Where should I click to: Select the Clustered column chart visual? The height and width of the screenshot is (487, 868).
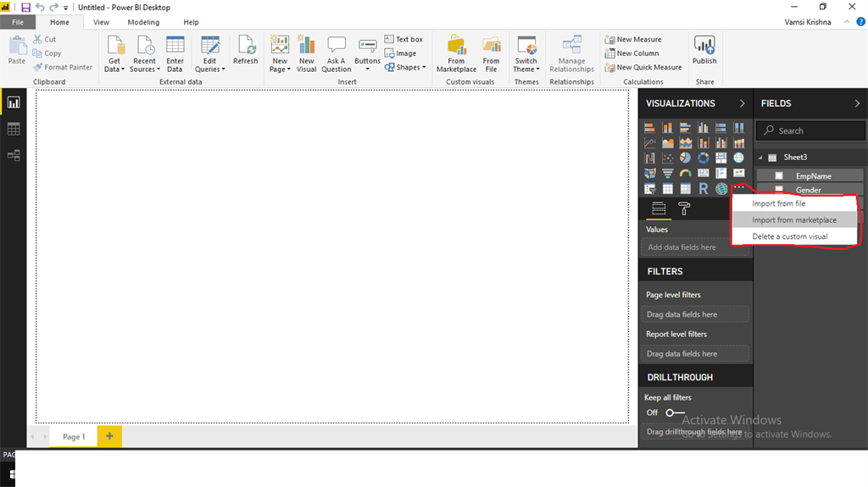click(703, 128)
